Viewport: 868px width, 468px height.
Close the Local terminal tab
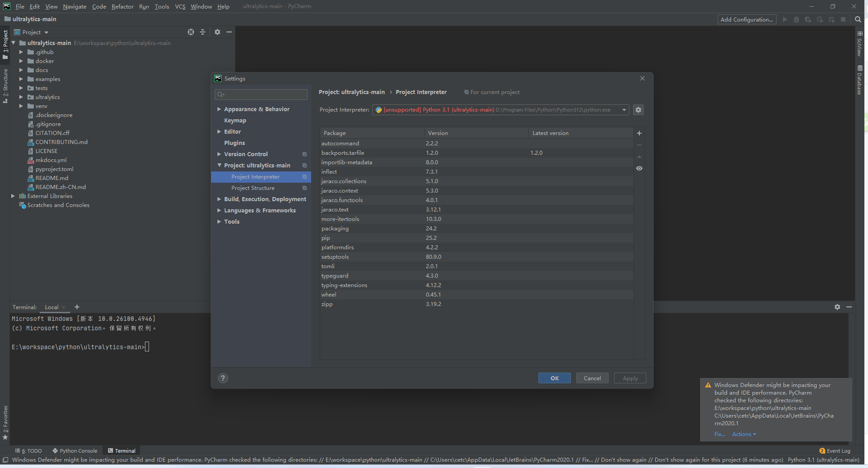click(63, 307)
